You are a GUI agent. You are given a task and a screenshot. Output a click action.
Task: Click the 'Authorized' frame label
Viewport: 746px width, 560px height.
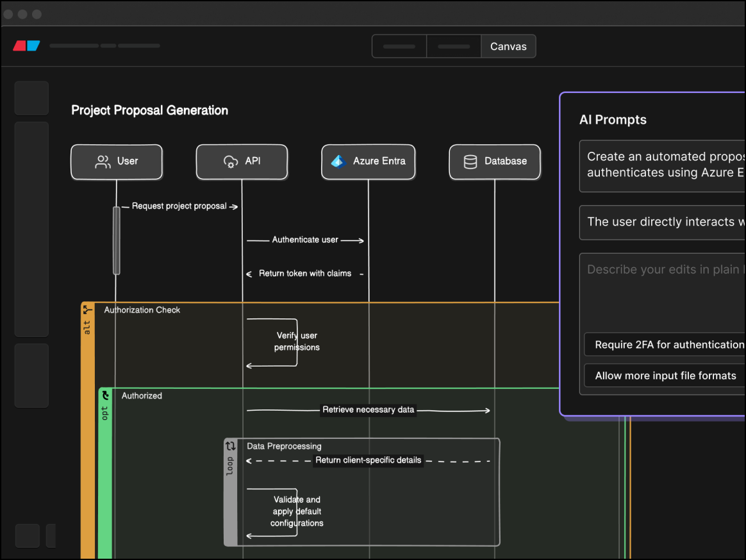[x=141, y=396]
